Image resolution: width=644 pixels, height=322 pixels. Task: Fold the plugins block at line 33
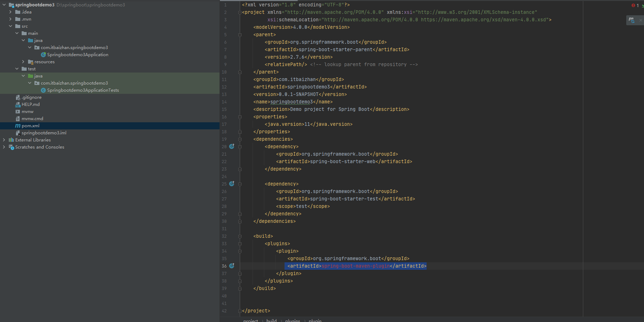240,244
